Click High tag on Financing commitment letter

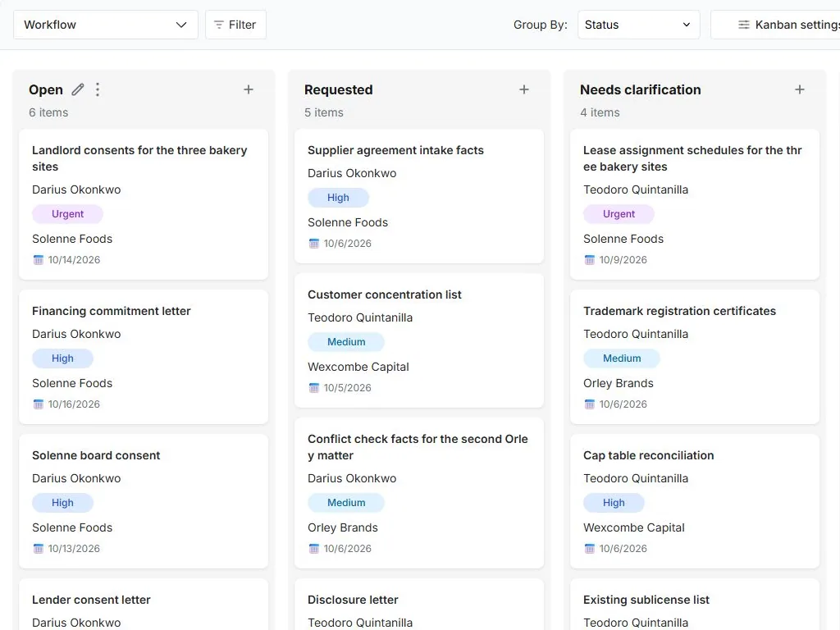(x=62, y=358)
